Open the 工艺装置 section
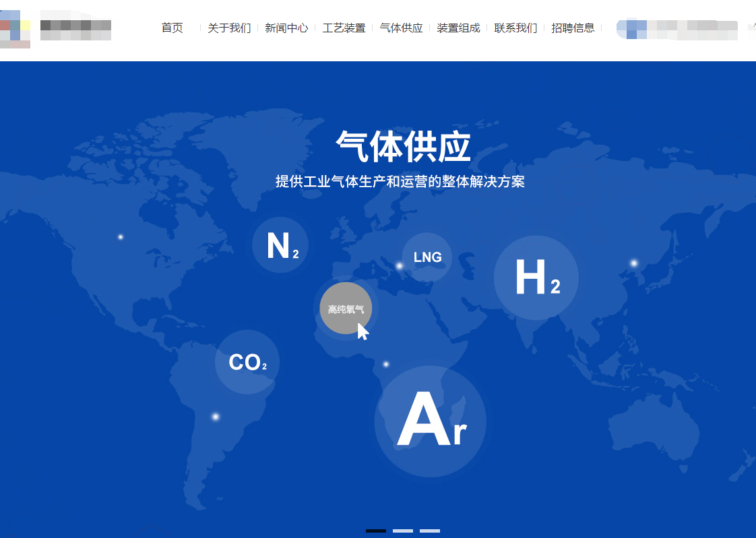 point(344,28)
